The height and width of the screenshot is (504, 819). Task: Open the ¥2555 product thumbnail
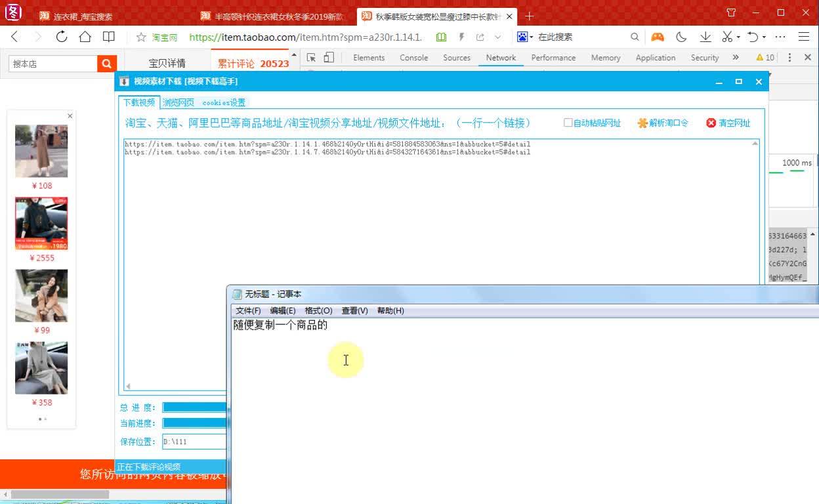pyautogui.click(x=41, y=223)
